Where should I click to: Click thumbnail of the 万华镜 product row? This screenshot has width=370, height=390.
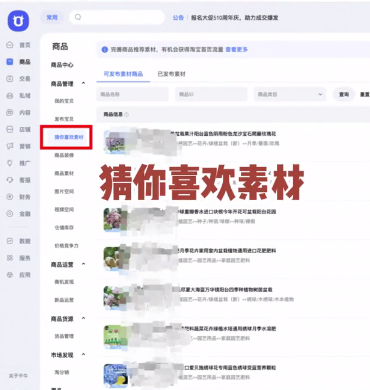tap(115, 298)
